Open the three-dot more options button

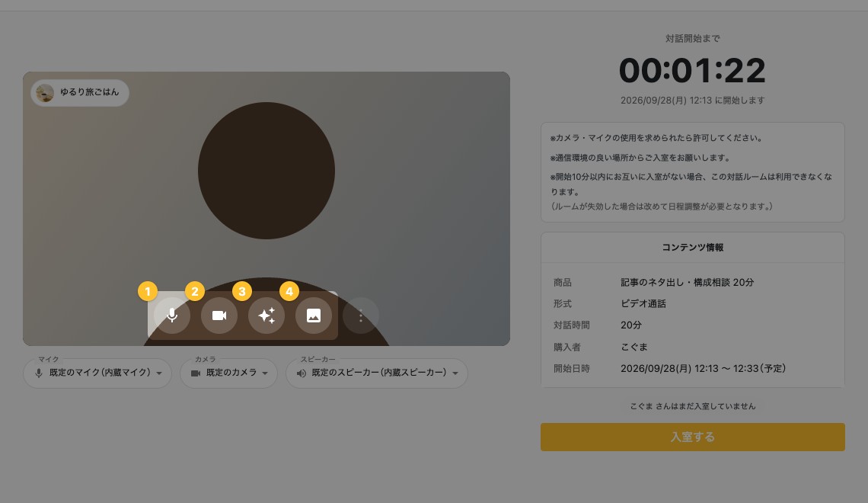click(361, 316)
